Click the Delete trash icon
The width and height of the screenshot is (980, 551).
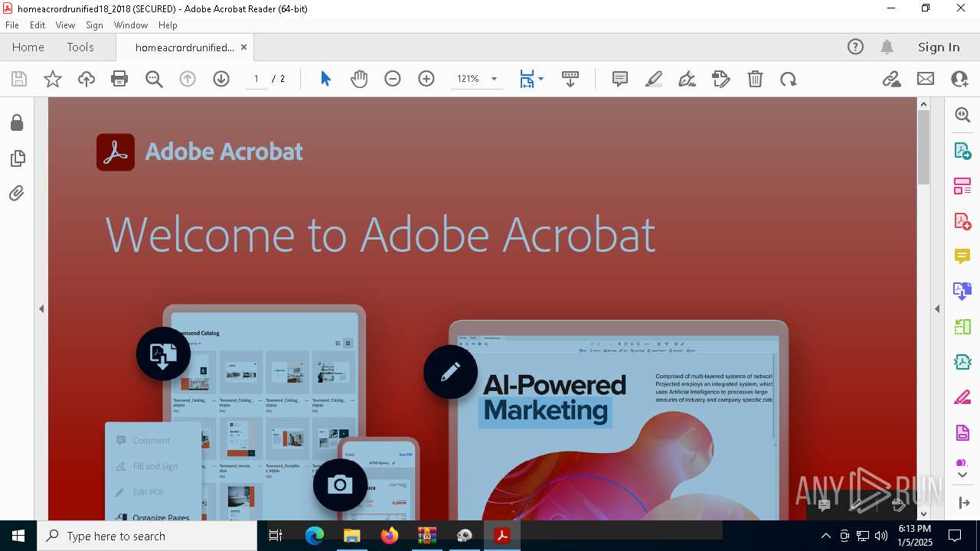click(755, 79)
